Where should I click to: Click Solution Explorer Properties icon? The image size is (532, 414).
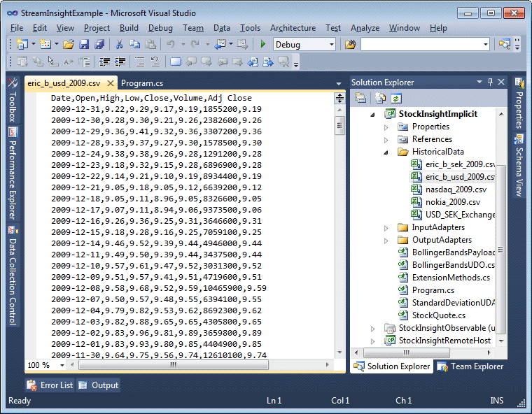[360, 99]
